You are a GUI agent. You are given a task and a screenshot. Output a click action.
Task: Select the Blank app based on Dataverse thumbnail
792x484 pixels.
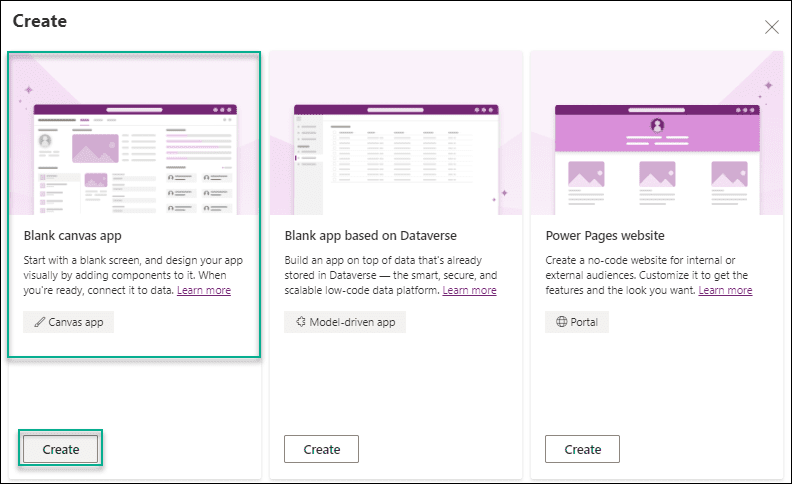coord(396,133)
